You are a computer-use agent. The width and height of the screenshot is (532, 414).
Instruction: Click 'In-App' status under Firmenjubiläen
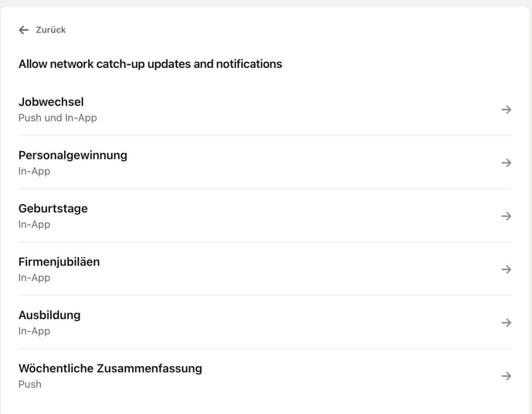[34, 278]
